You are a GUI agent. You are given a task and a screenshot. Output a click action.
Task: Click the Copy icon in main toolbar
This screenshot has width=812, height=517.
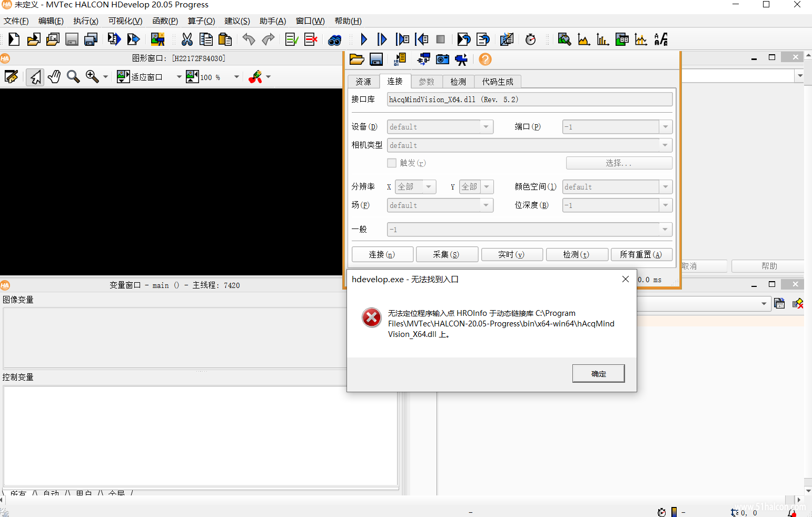point(206,39)
